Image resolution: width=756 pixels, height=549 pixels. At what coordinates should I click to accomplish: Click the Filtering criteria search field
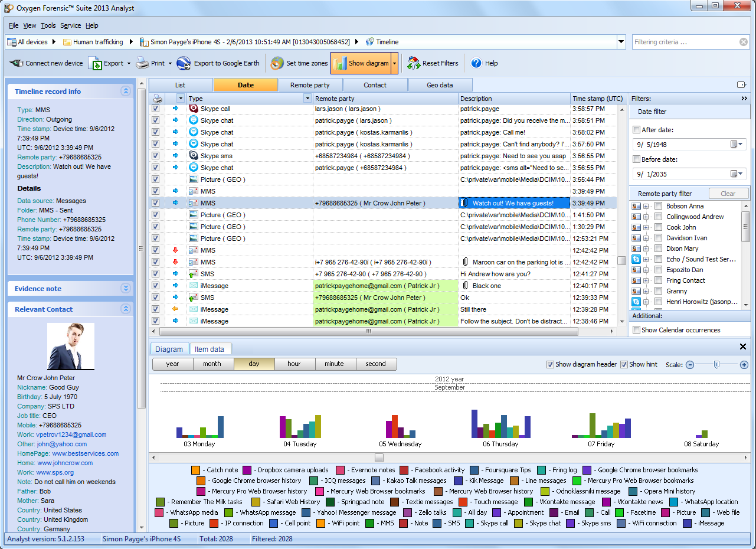point(686,42)
